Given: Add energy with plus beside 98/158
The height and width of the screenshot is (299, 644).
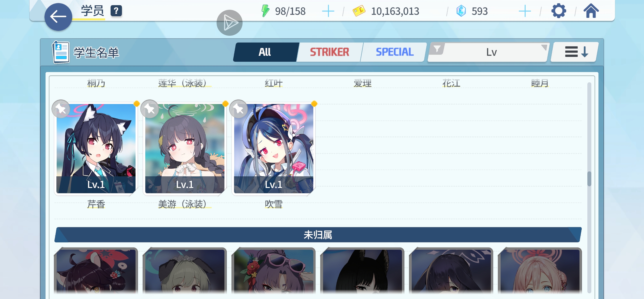Looking at the screenshot, I should coord(328,11).
